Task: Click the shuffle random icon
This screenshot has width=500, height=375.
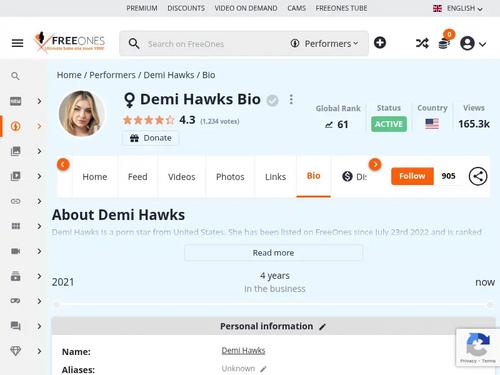Action: (422, 43)
